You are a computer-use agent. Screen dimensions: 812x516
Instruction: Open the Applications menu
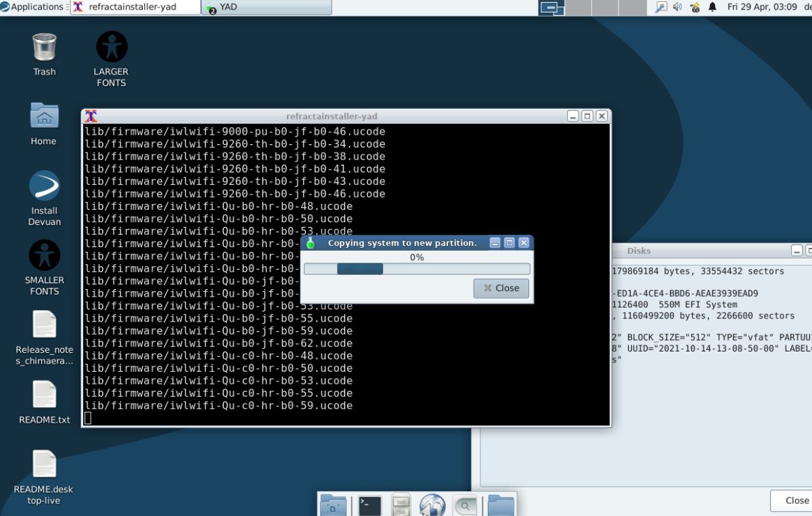[30, 7]
